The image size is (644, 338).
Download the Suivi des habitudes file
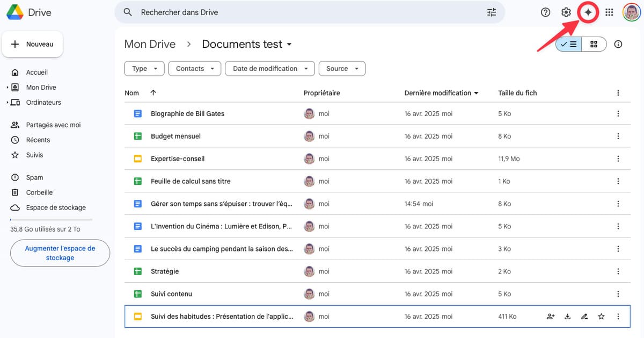click(567, 317)
